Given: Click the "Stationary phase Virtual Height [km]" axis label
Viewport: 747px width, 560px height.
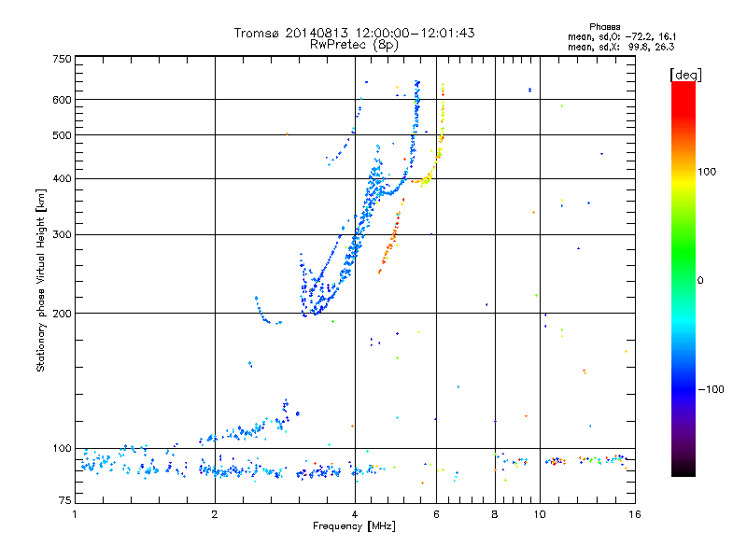Looking at the screenshot, I should coord(41,281).
